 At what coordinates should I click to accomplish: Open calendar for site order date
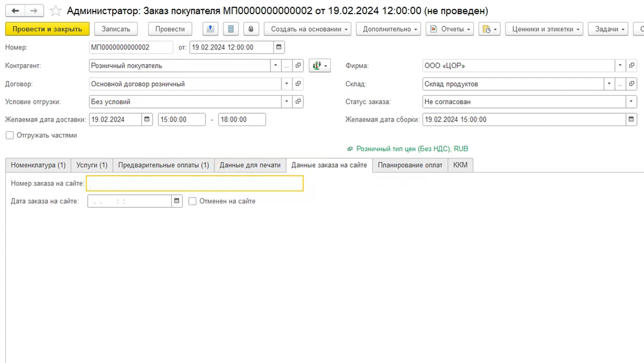point(176,201)
